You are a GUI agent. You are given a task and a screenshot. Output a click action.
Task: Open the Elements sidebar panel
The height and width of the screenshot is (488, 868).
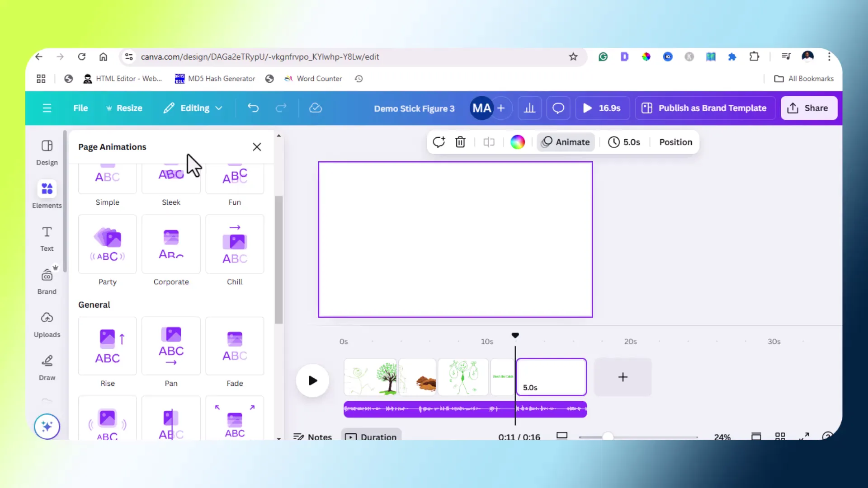[x=47, y=195]
